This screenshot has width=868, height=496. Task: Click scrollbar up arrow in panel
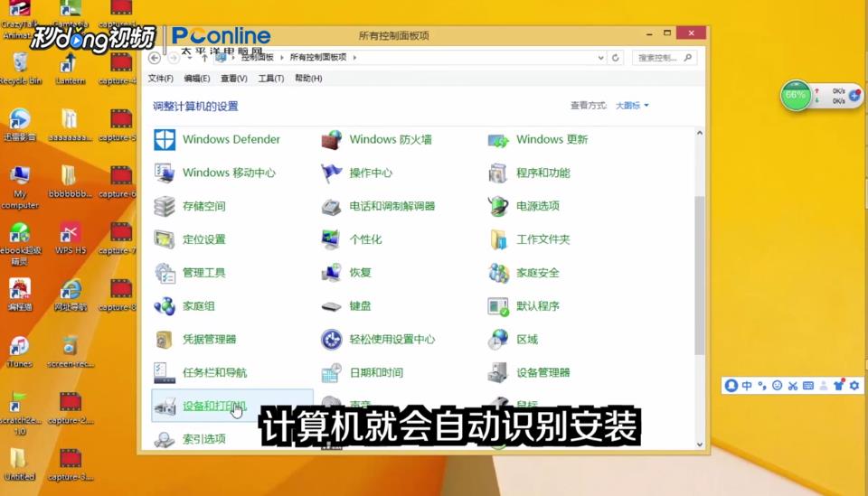[x=700, y=134]
